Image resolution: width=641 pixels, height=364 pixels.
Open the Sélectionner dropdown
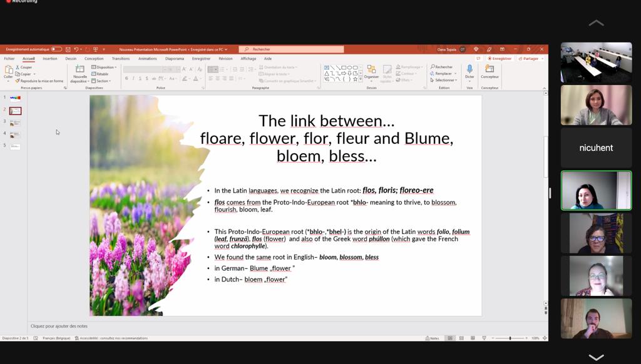coord(444,80)
